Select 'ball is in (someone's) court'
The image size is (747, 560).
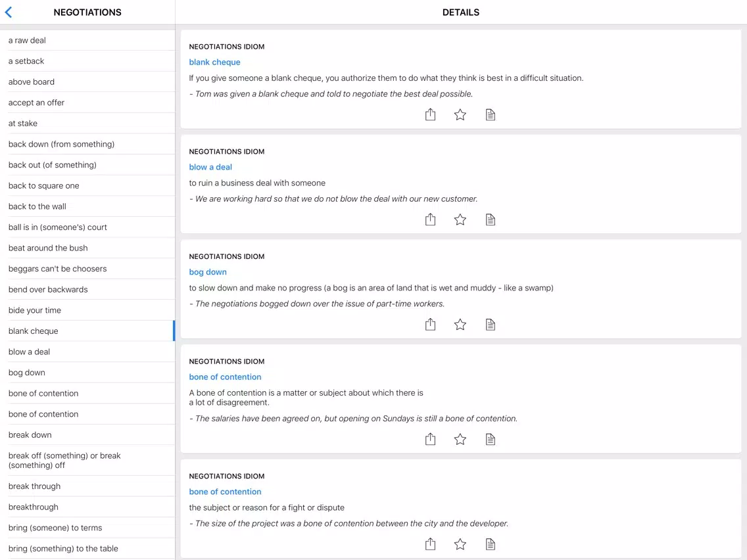pyautogui.click(x=87, y=227)
